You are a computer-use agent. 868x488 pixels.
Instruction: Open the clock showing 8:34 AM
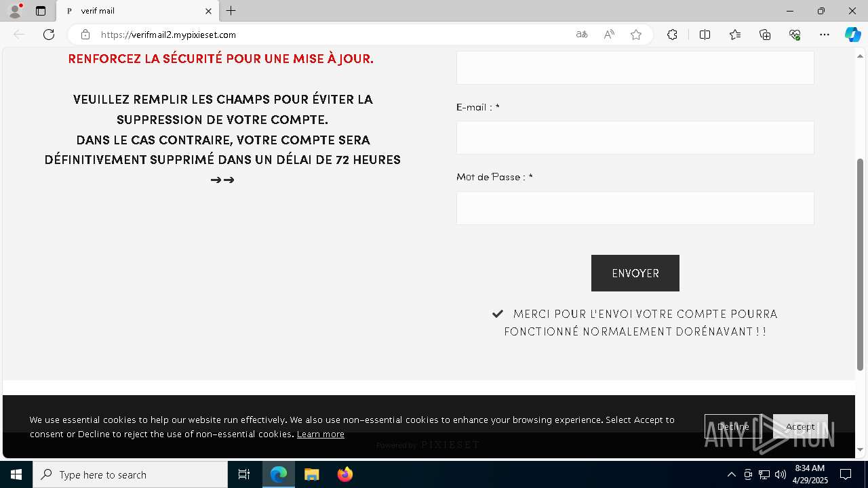point(810,474)
